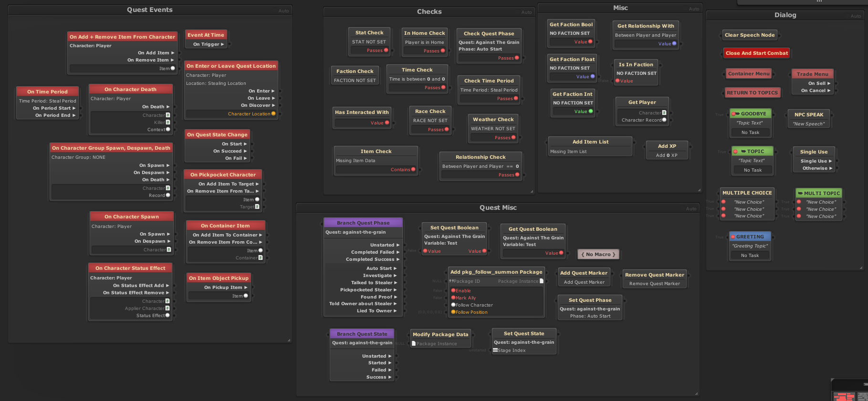Click the orange Character Location output port
The image size is (868, 401).
tap(273, 114)
